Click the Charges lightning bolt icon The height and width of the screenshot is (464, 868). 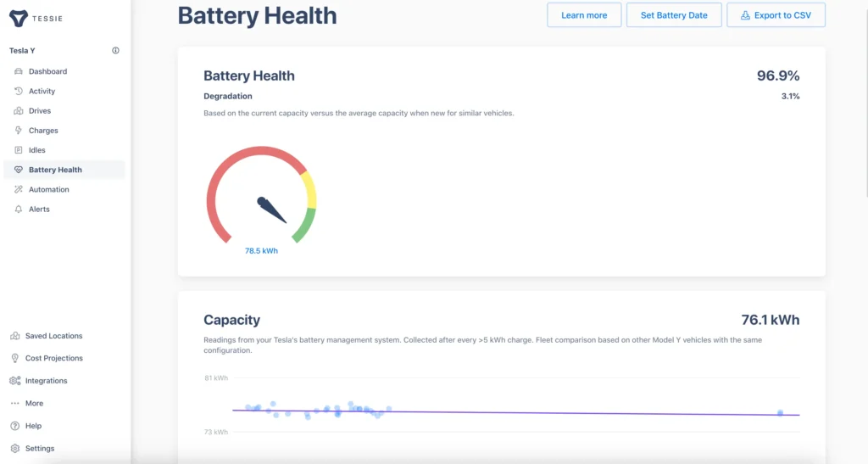tap(19, 131)
